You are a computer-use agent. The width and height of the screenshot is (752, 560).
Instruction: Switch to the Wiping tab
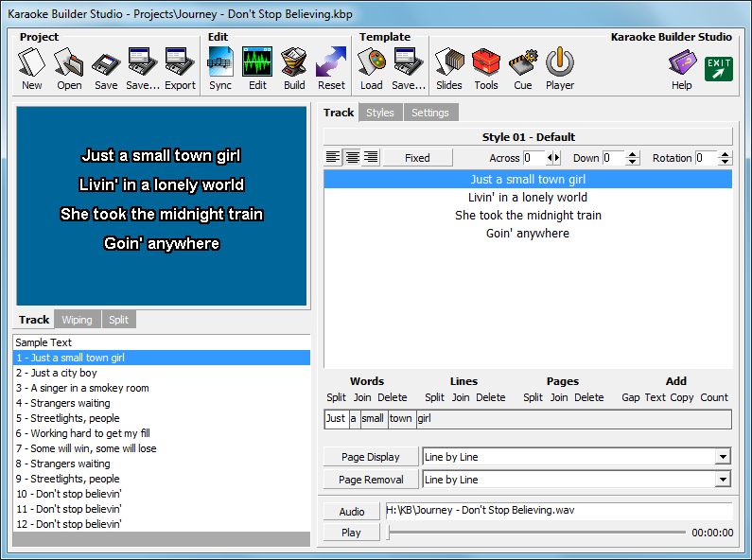click(x=78, y=320)
